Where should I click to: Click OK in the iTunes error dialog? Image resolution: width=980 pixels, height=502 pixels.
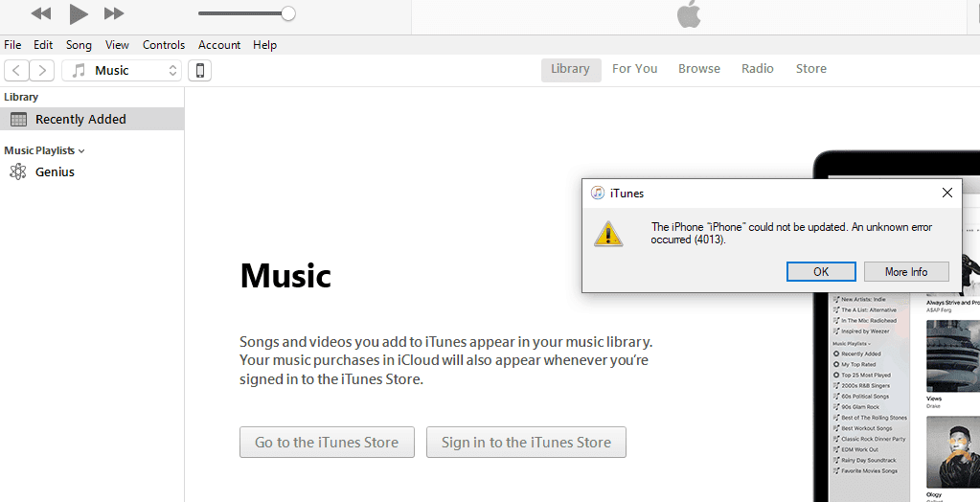pyautogui.click(x=821, y=271)
